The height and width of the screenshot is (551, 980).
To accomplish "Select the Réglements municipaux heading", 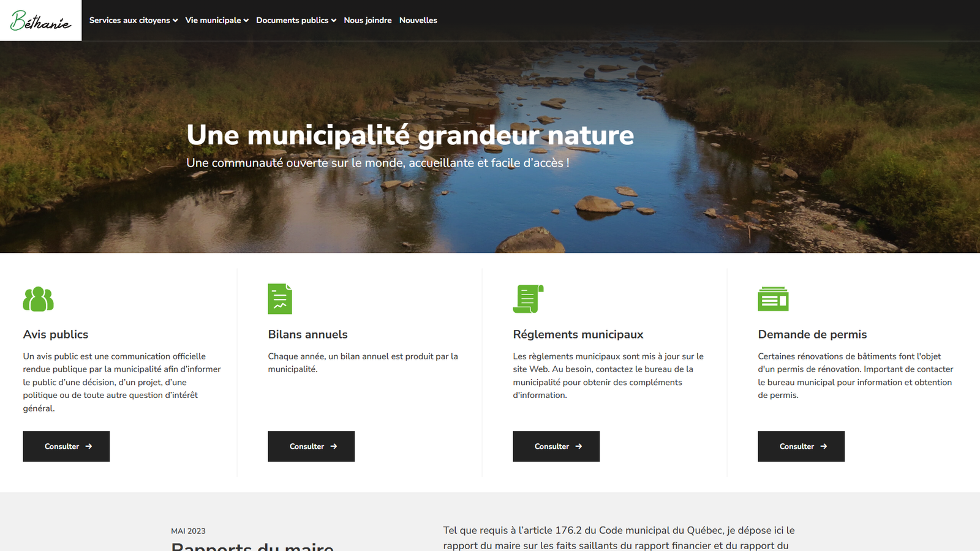I will (x=578, y=334).
